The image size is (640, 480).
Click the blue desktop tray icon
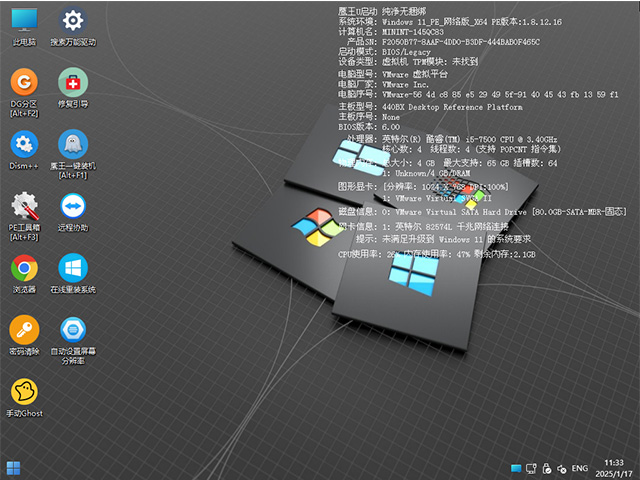pyautogui.click(x=516, y=469)
